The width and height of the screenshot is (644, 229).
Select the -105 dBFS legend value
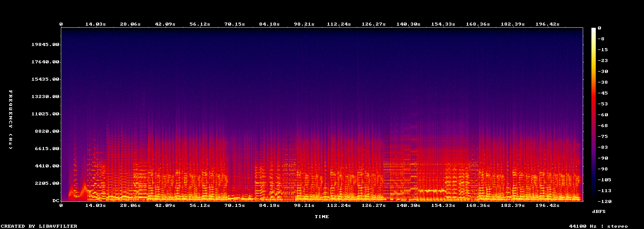[604, 180]
